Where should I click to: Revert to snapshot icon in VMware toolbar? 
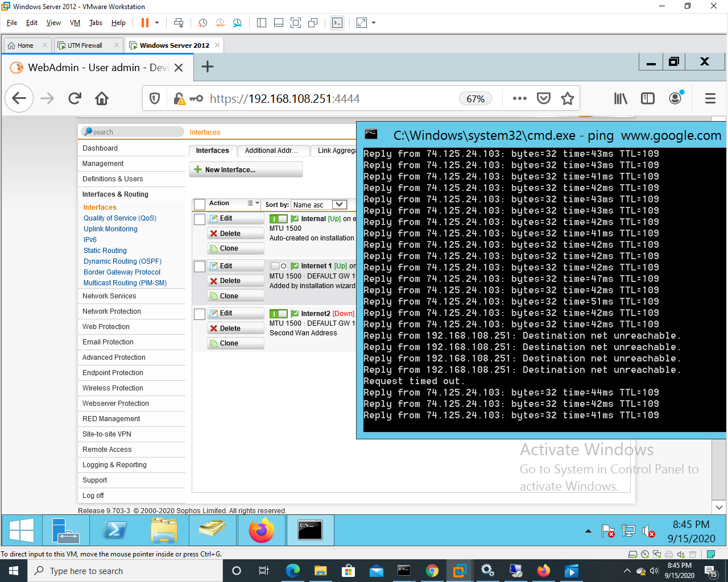click(x=220, y=23)
